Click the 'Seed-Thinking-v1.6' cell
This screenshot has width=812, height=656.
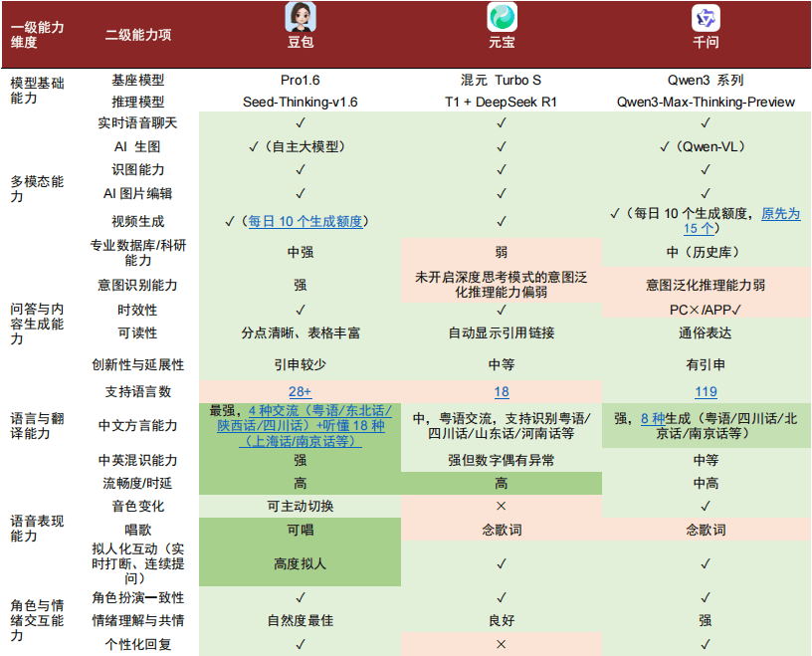(x=300, y=102)
